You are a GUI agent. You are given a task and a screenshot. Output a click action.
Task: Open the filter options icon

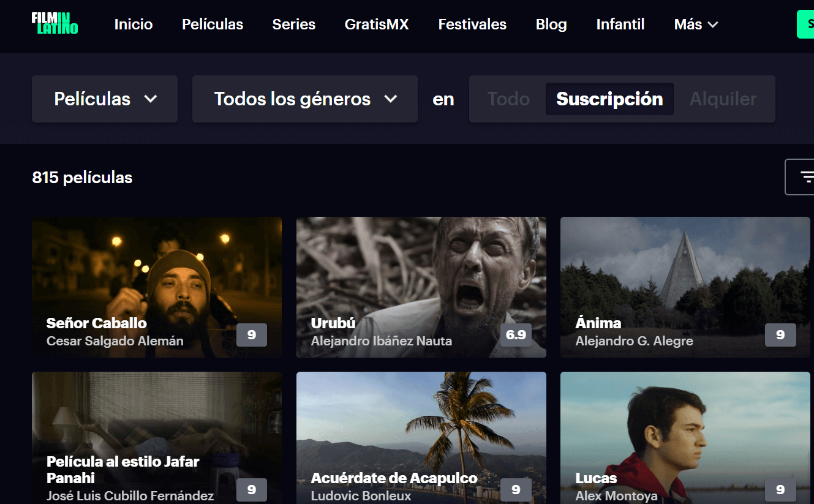(807, 176)
